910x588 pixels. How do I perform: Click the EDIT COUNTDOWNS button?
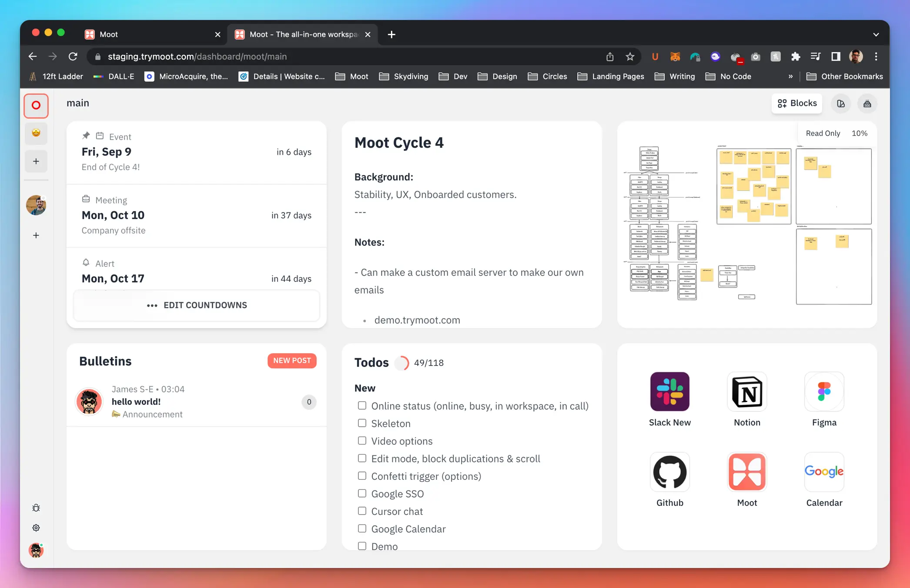coord(197,305)
